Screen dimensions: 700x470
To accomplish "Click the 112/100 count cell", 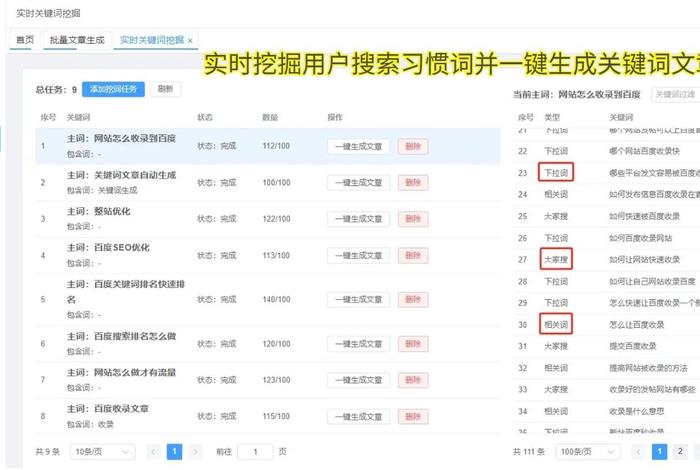I will pos(276,146).
